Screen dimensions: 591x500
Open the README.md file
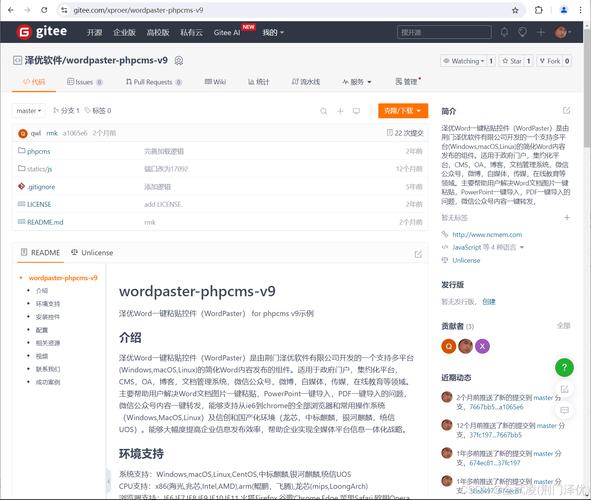45,222
